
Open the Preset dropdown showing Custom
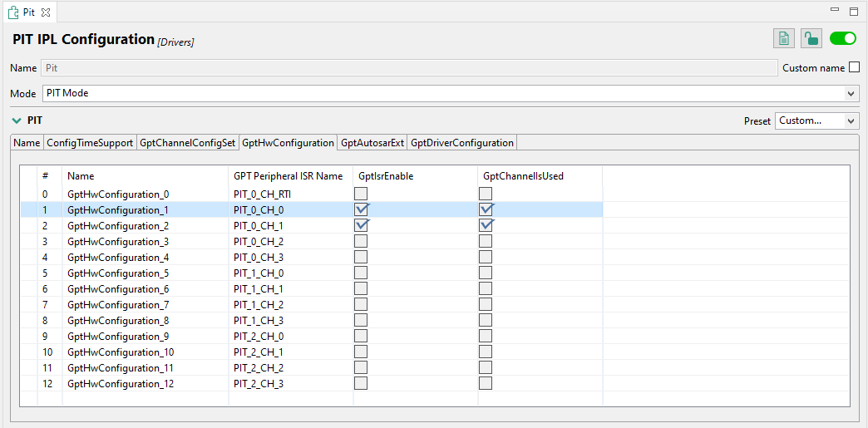[x=851, y=121]
